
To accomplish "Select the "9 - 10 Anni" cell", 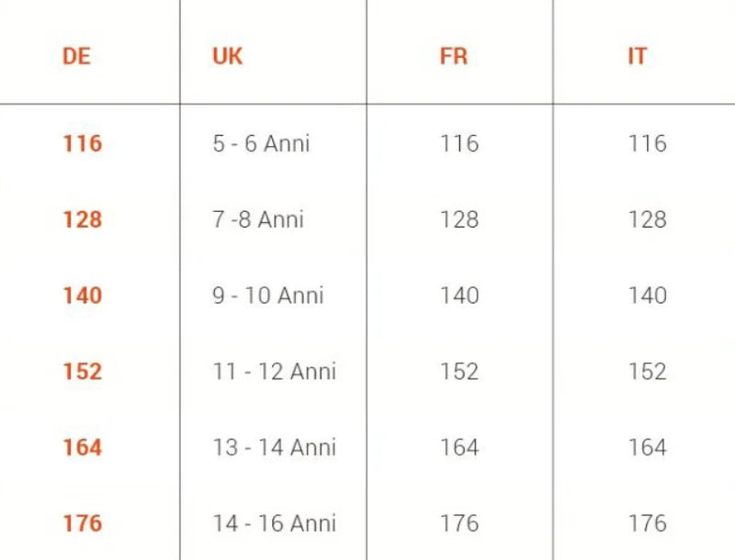I will pos(268,296).
